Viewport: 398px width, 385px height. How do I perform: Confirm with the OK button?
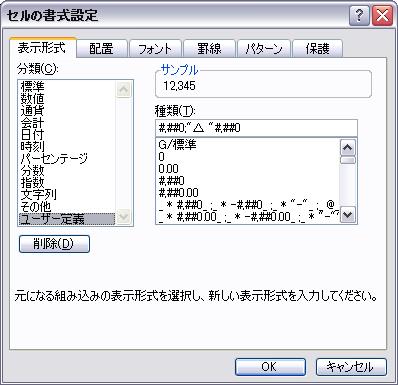(x=270, y=367)
